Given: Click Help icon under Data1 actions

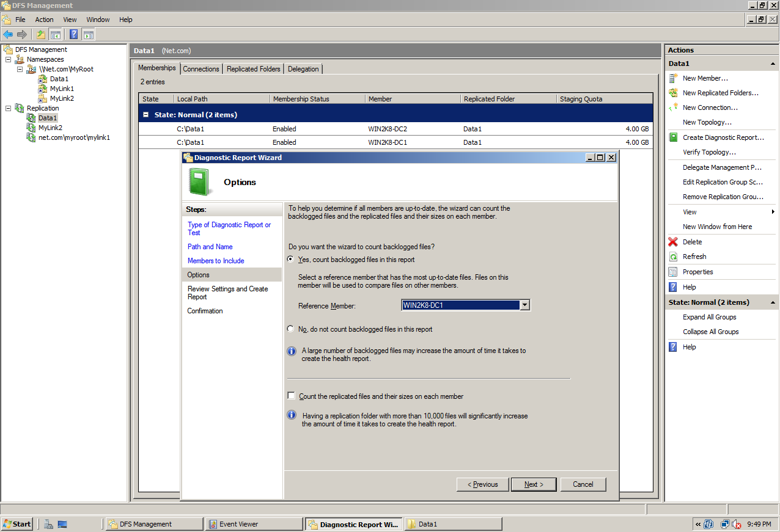Looking at the screenshot, I should pyautogui.click(x=674, y=287).
